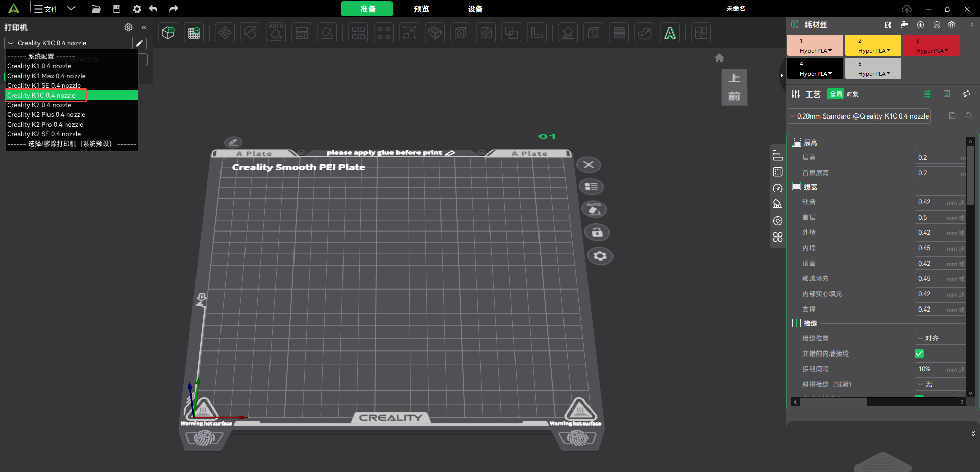980x472 pixels.
Task: Click filament slot 5 gray color
Action: (873, 68)
